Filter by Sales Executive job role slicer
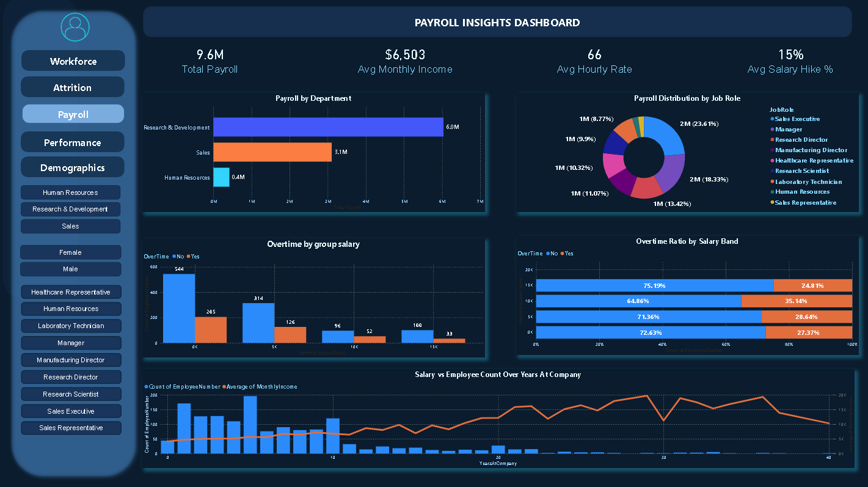The height and width of the screenshot is (487, 868). click(x=71, y=411)
